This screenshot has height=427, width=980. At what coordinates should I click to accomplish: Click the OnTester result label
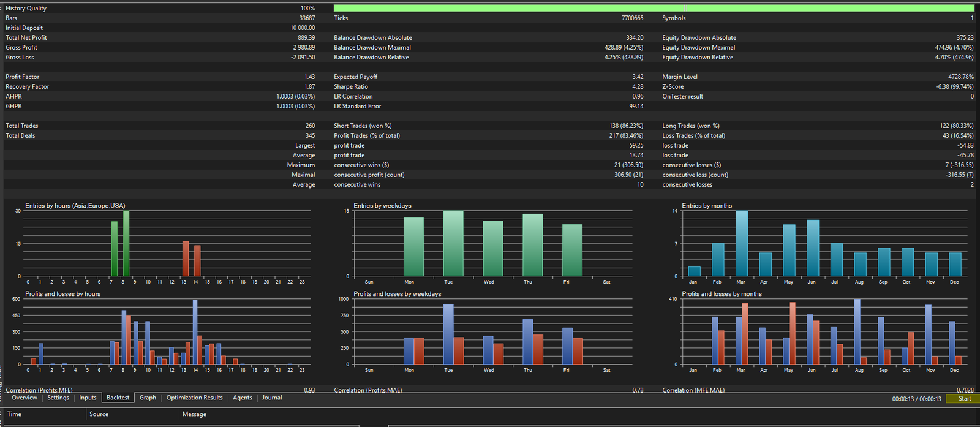click(682, 96)
